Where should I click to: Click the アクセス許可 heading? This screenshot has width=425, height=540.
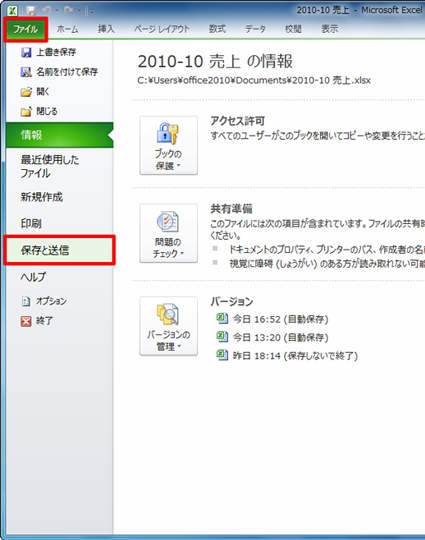(x=238, y=121)
